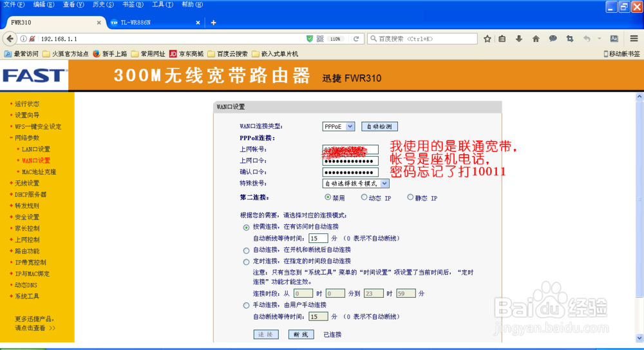Open 京东商城 bookmark
644x350 pixels.
[187, 54]
